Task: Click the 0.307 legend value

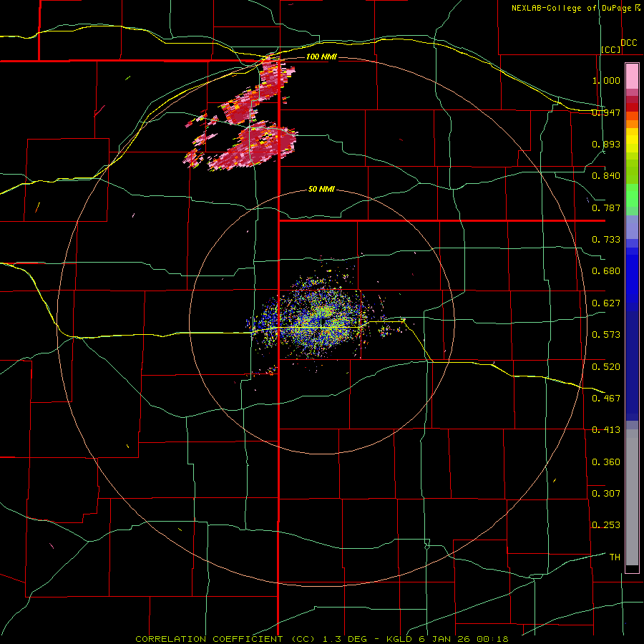Action: 606,494
